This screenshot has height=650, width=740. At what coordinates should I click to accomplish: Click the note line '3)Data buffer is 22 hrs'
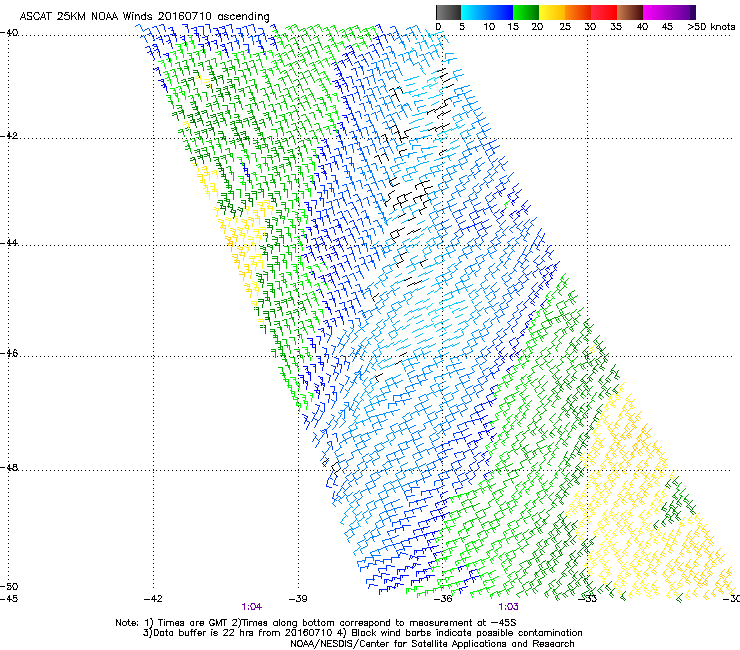362,633
